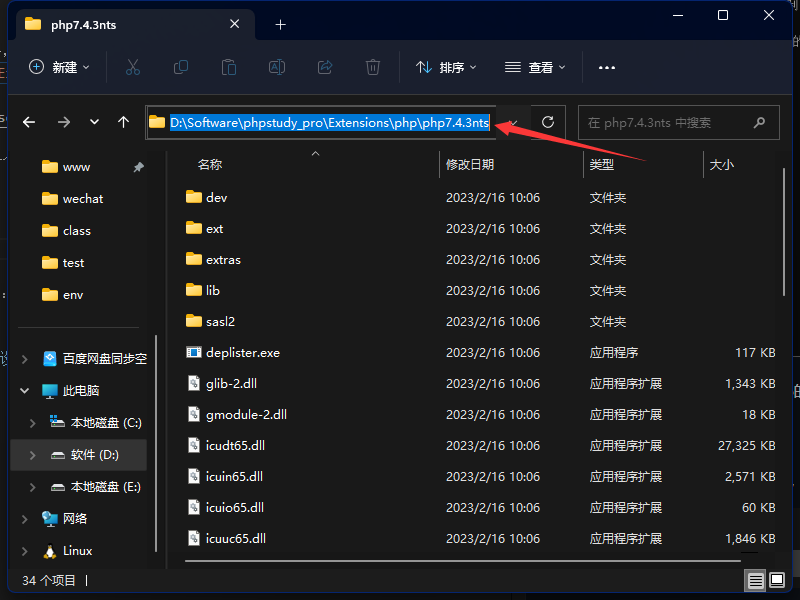Viewport: 800px width, 600px height.
Task: Expand the 网络 tree node
Action: (24, 519)
